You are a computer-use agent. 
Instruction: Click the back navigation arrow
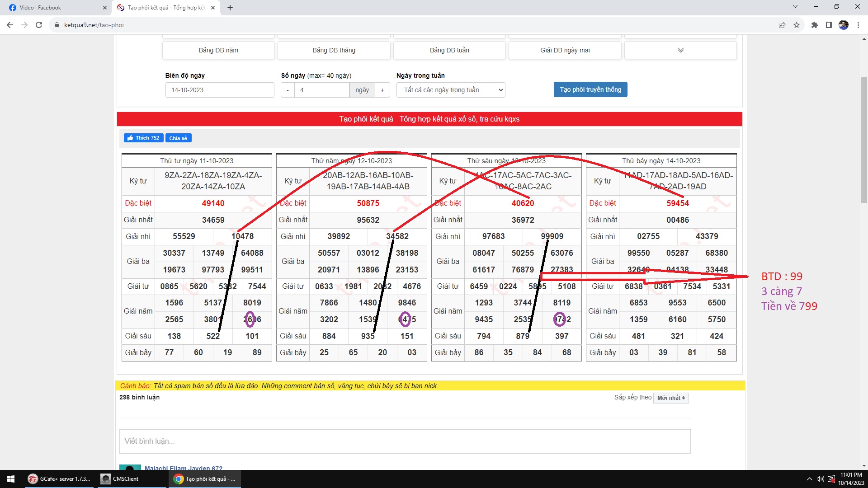click(x=10, y=25)
